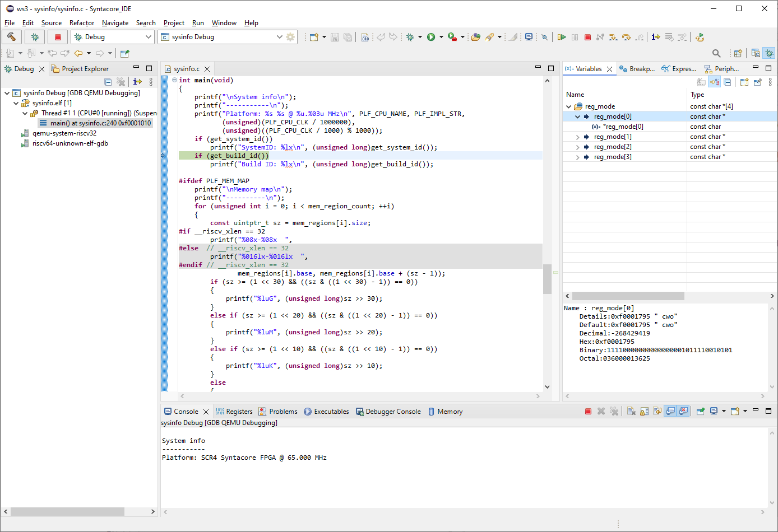Switch to the Breakpoints tab
This screenshot has width=778, height=532.
(x=637, y=69)
